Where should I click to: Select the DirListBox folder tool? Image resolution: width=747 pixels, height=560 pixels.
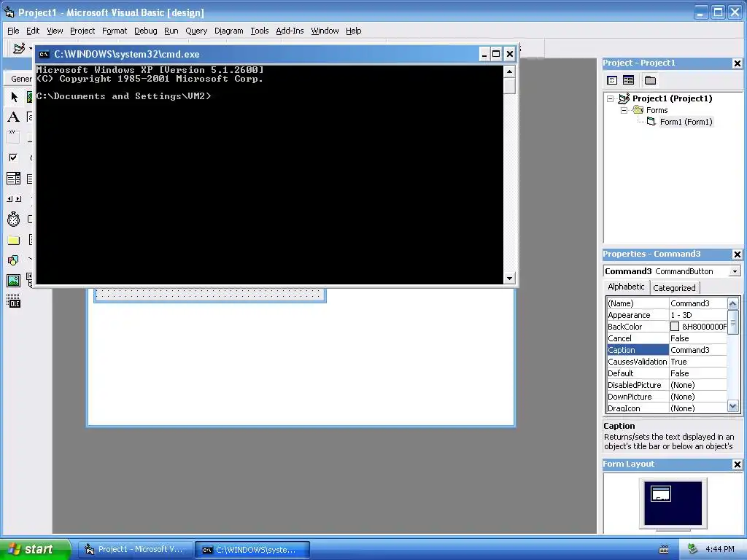14,240
